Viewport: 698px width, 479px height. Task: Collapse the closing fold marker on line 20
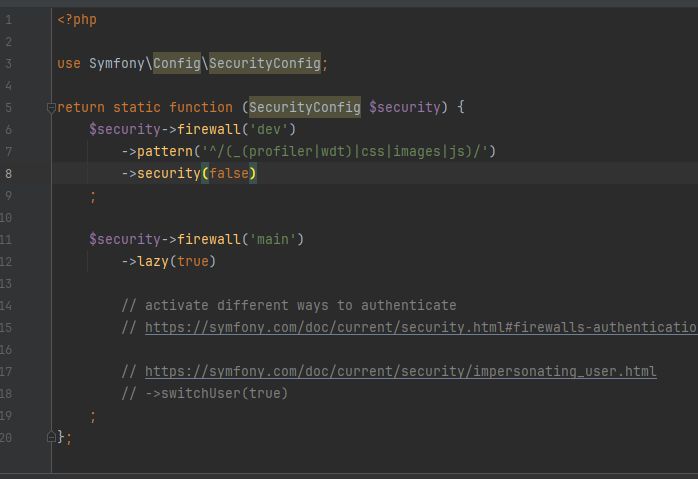pos(51,437)
